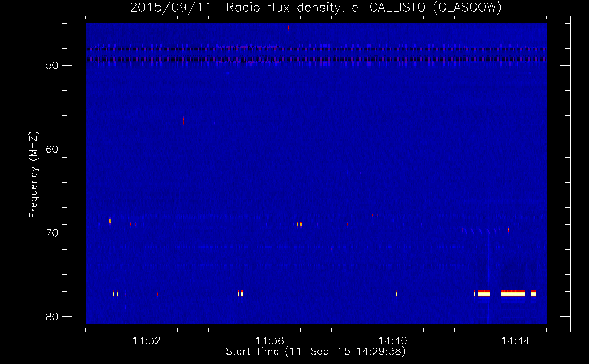589x364 pixels.
Task: Click the y-axis tick label '70'
Action: [x=52, y=233]
